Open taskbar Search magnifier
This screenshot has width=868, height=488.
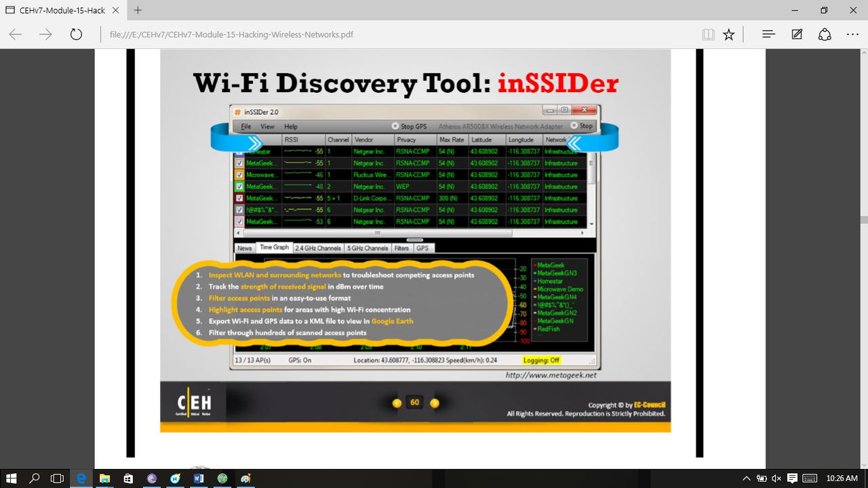(x=35, y=479)
